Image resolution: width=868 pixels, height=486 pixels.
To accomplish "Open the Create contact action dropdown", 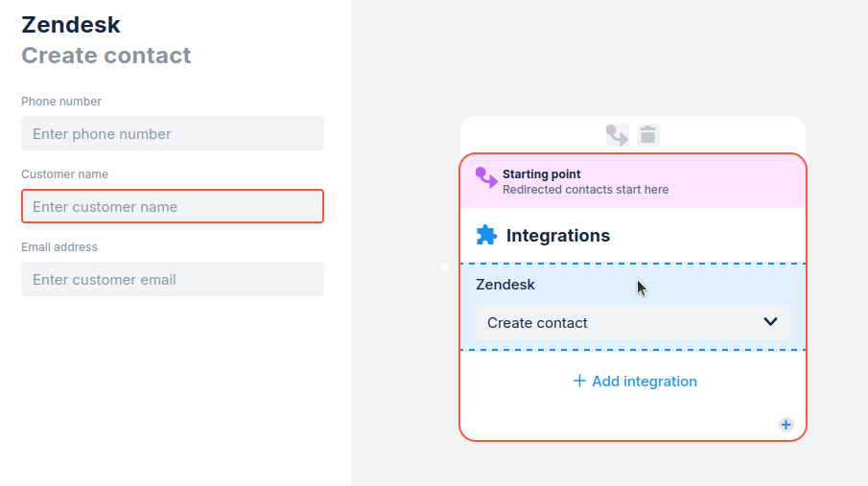I will point(632,322).
